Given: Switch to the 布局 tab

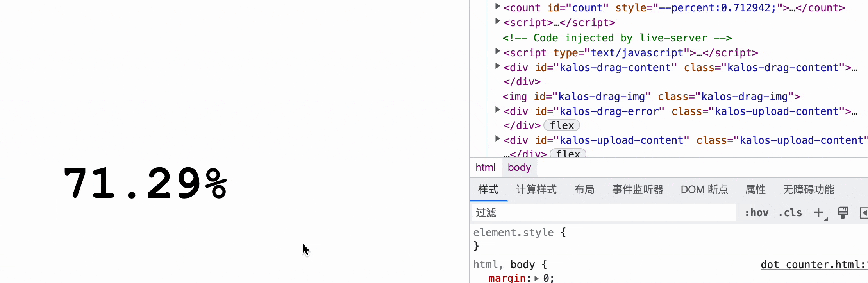Looking at the screenshot, I should click(x=584, y=190).
